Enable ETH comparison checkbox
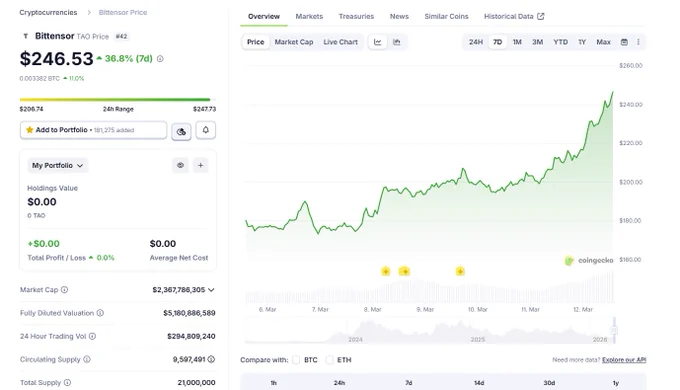Screen dimensions: 680x390 tap(330, 360)
